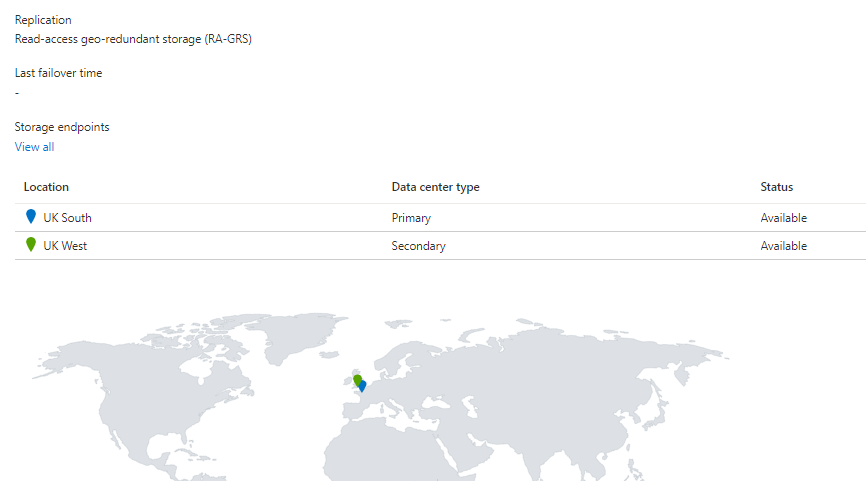Select the green secondary marker on the map
This screenshot has height=481, width=866.
357,379
